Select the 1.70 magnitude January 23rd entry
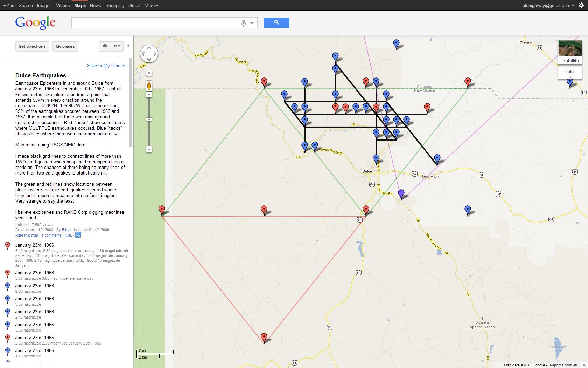The height and width of the screenshot is (368, 588). pyautogui.click(x=66, y=353)
